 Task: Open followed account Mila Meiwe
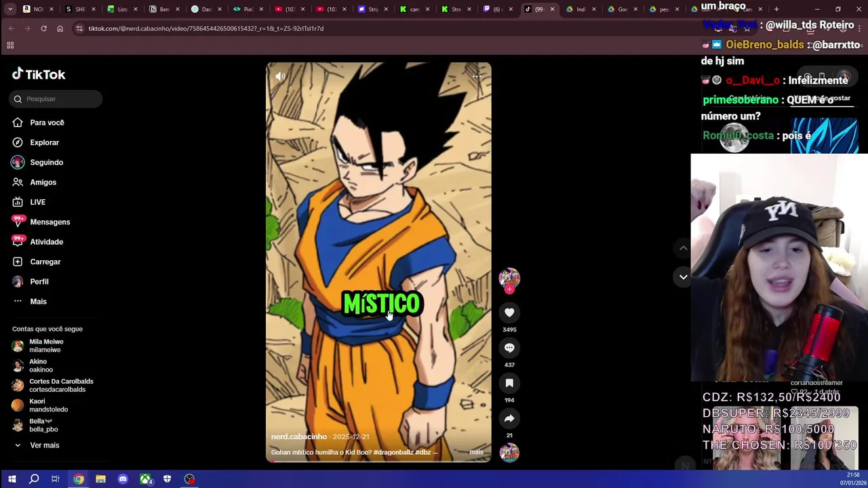[x=38, y=346]
